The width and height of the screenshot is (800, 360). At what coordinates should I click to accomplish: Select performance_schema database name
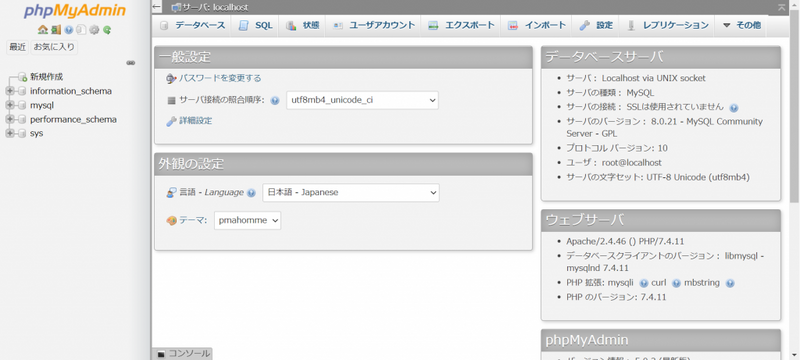click(73, 119)
